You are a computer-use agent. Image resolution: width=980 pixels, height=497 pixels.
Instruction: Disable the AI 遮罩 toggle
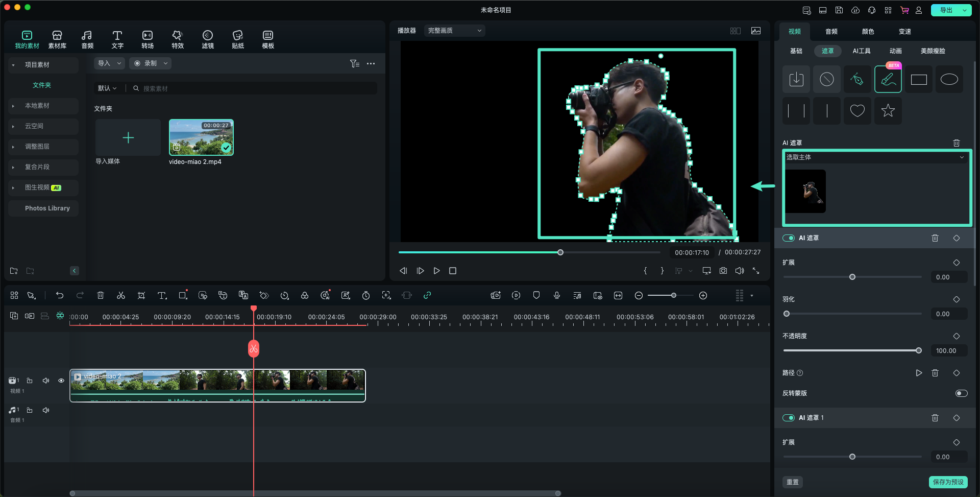(x=789, y=238)
